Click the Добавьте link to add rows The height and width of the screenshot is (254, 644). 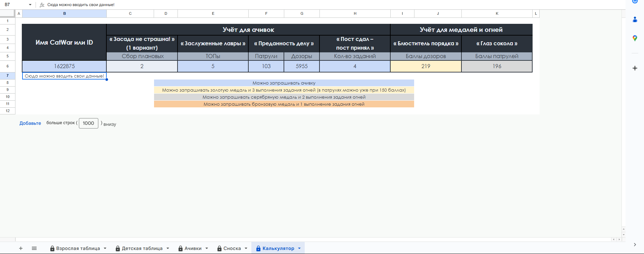click(x=30, y=123)
